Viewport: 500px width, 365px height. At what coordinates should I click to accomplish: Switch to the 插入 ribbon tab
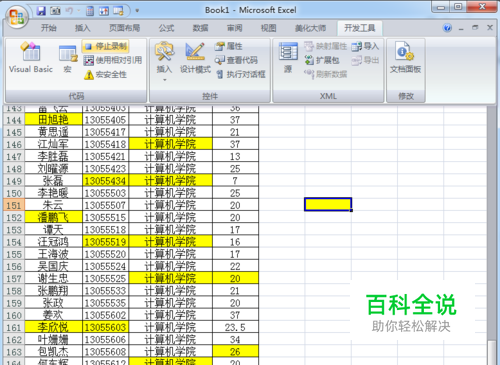point(83,28)
